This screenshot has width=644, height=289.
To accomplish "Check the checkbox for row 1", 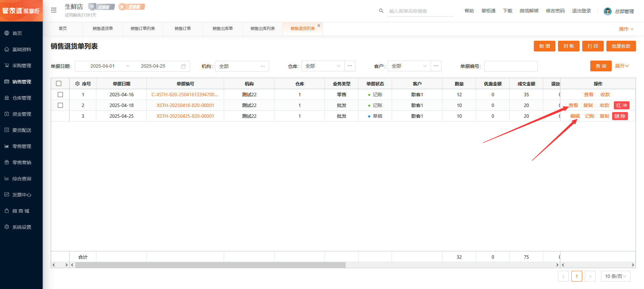I will coord(60,95).
